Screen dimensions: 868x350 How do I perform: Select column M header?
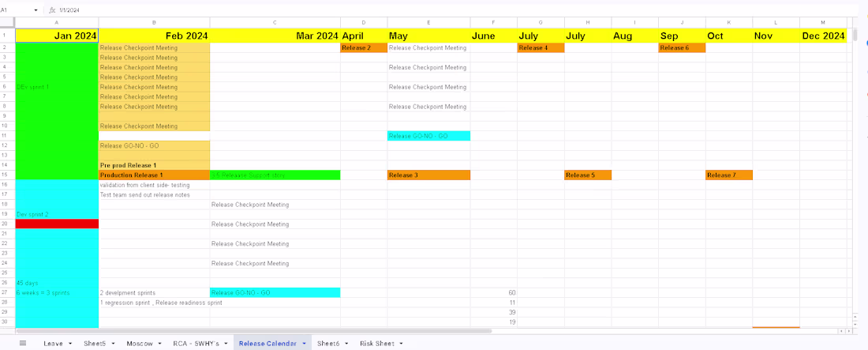[x=823, y=22]
